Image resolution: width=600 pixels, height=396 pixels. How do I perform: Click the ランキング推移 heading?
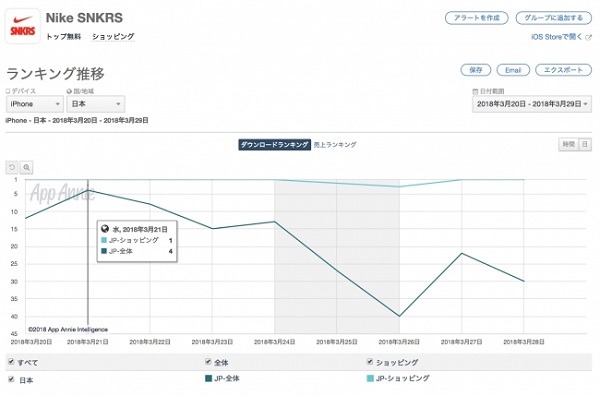pyautogui.click(x=55, y=73)
